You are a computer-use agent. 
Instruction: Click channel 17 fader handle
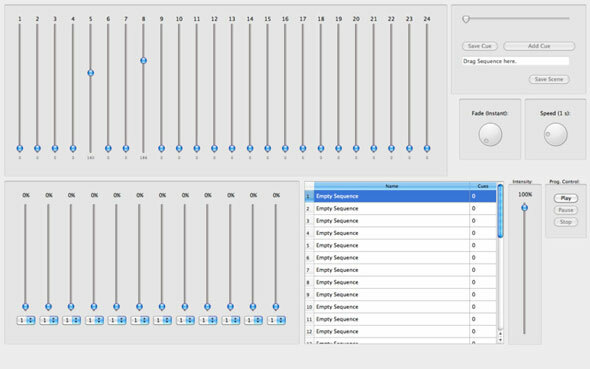pyautogui.click(x=303, y=149)
